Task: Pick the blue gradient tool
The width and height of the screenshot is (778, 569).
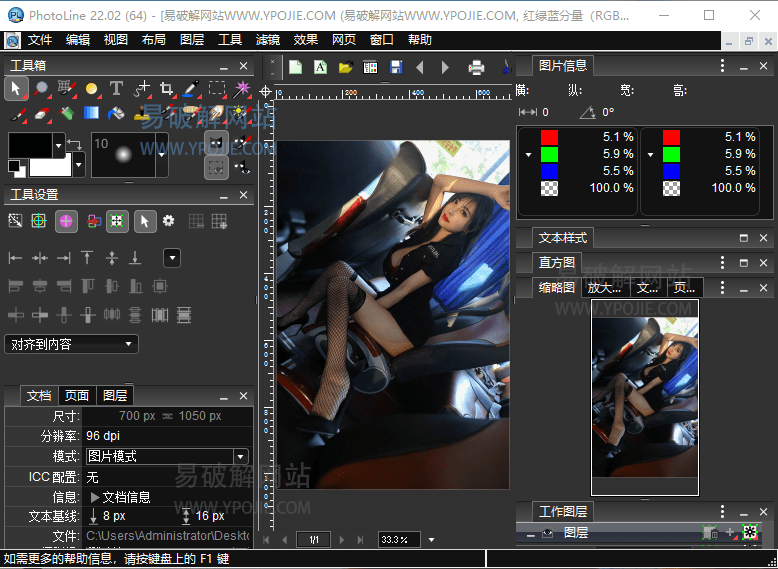Action: (x=91, y=114)
